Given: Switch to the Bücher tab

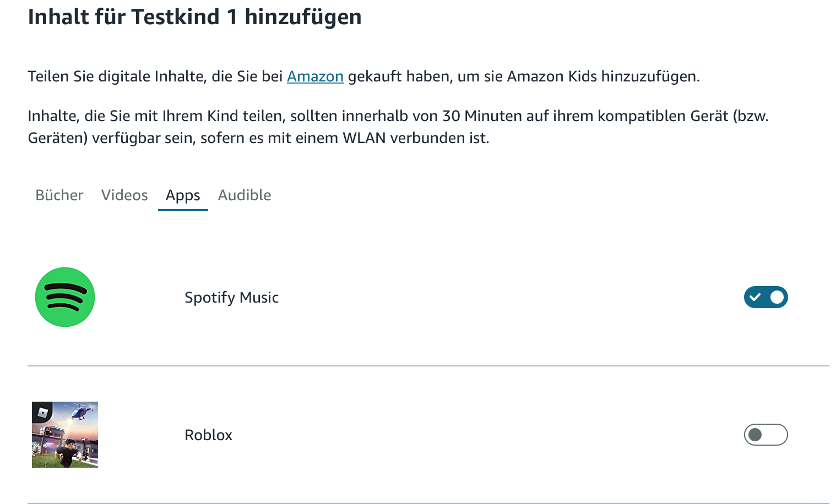Looking at the screenshot, I should click(59, 195).
